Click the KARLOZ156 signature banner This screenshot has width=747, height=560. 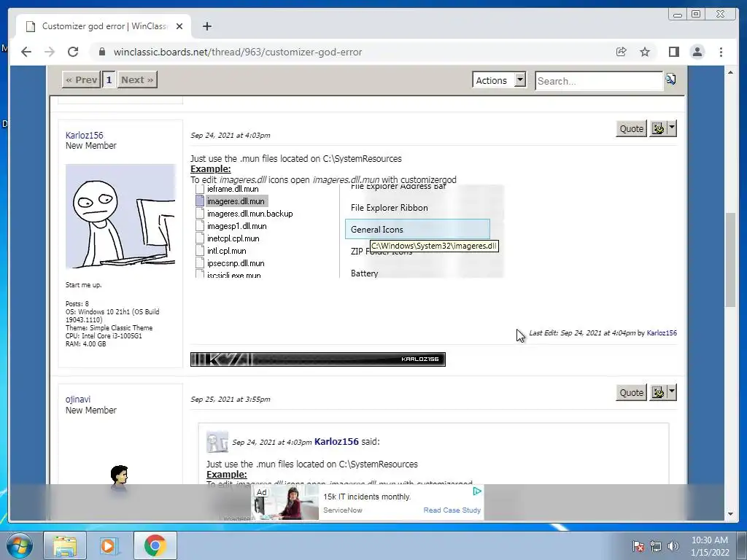[x=318, y=359]
